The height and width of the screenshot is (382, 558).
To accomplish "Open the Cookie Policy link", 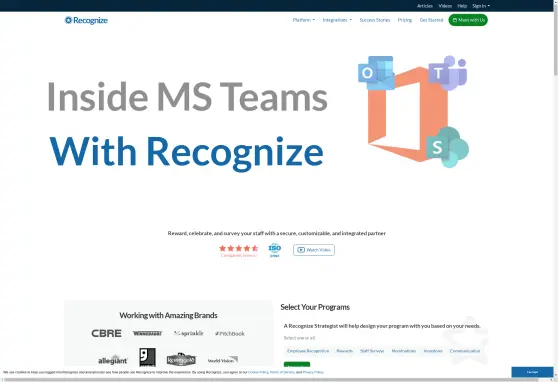I will 258,372.
